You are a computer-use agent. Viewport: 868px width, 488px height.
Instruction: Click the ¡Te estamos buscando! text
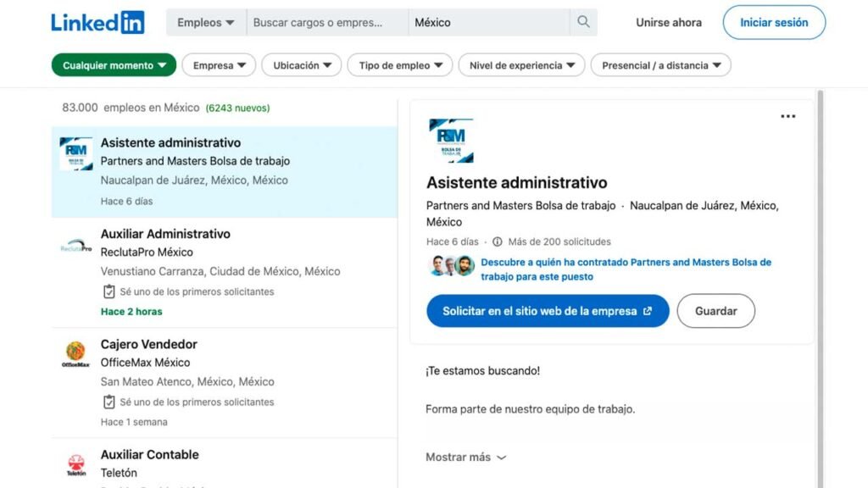click(482, 371)
